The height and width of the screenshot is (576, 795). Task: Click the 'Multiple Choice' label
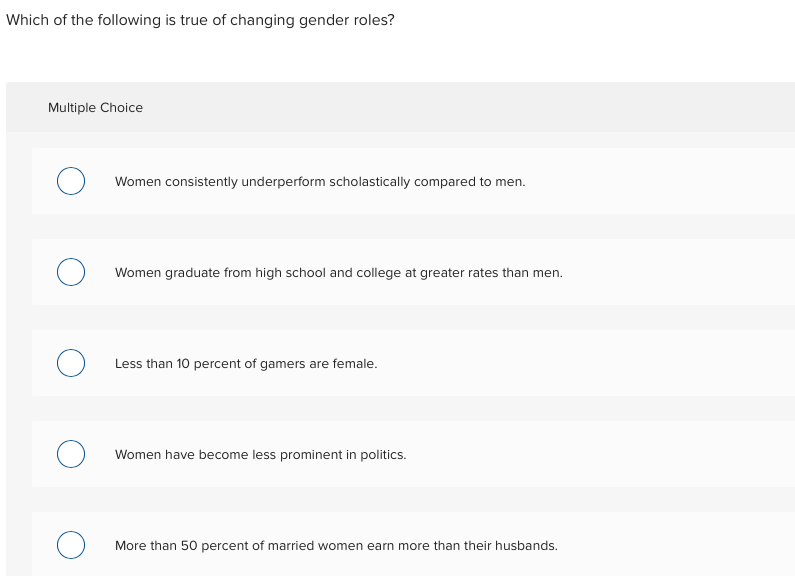[95, 108]
